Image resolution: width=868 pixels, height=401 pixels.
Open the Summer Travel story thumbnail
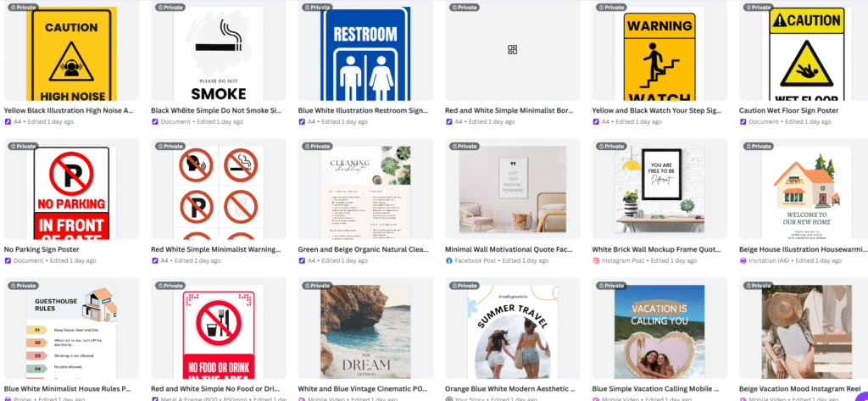click(512, 331)
